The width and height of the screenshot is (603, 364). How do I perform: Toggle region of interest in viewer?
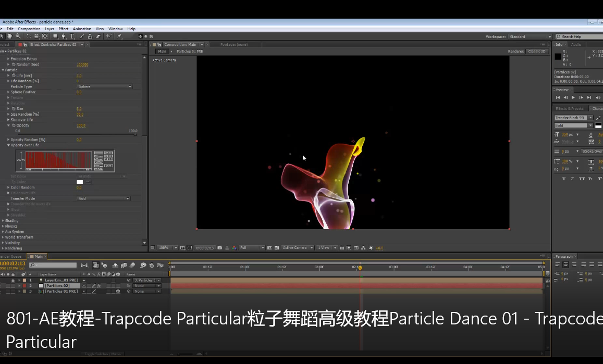tap(269, 248)
